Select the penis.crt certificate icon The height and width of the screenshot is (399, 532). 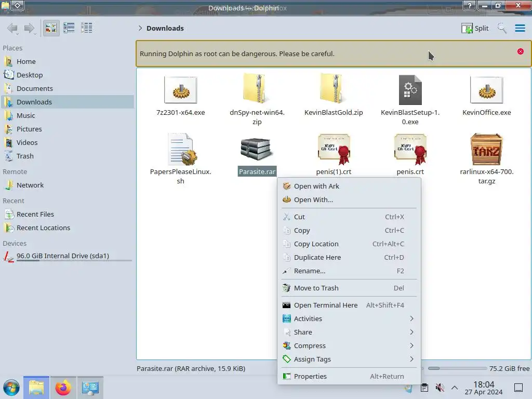pos(410,149)
